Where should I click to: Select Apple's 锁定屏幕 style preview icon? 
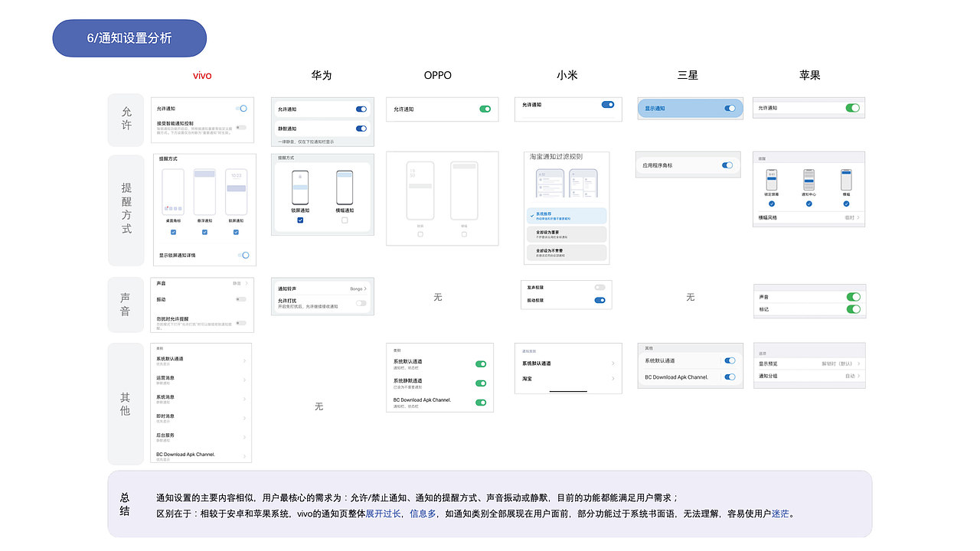click(772, 179)
